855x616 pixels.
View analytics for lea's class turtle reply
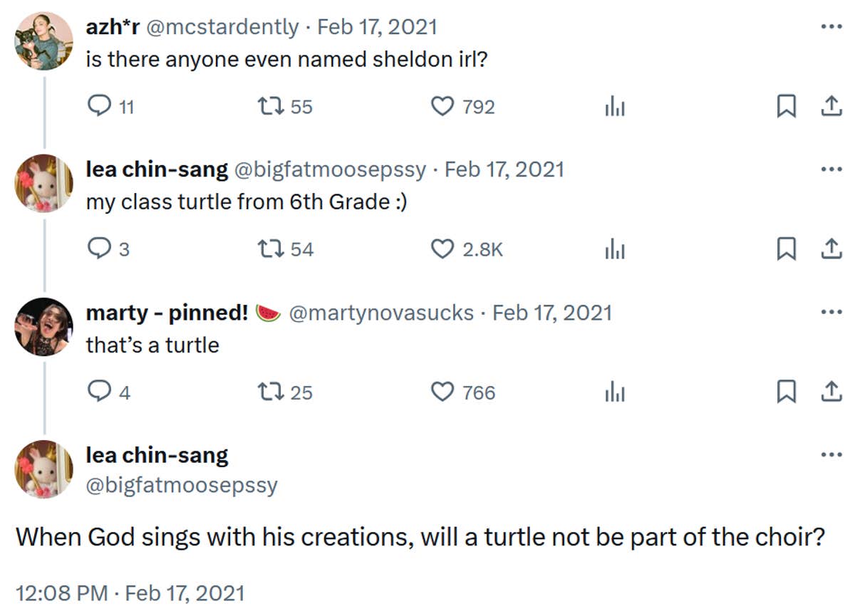coord(614,249)
